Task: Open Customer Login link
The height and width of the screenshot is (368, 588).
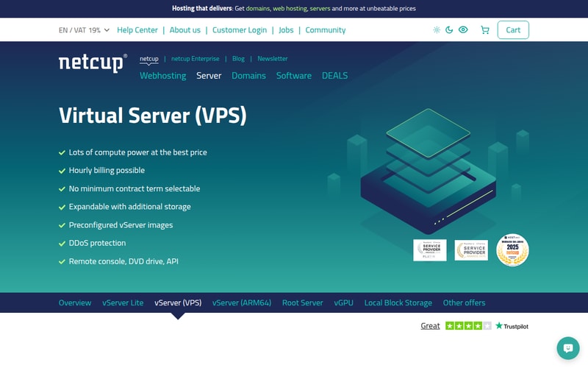Action: click(240, 30)
